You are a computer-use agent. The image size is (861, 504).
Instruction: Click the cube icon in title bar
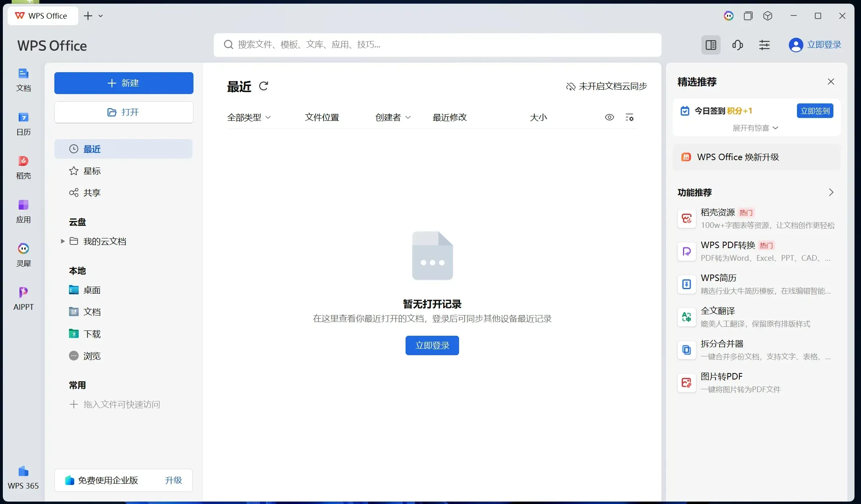coord(767,16)
